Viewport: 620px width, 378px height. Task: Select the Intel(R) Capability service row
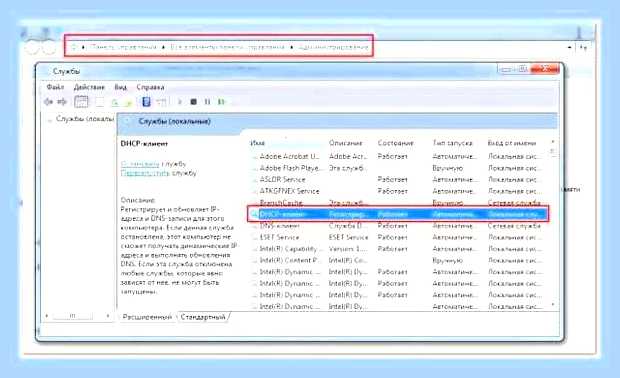click(x=397, y=249)
